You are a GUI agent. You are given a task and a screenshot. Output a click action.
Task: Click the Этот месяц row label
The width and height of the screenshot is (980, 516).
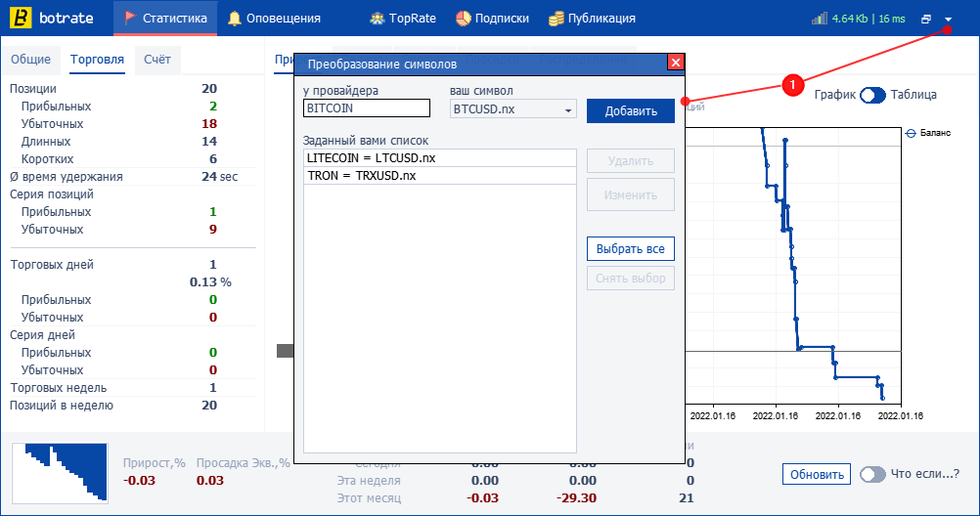pyautogui.click(x=369, y=497)
